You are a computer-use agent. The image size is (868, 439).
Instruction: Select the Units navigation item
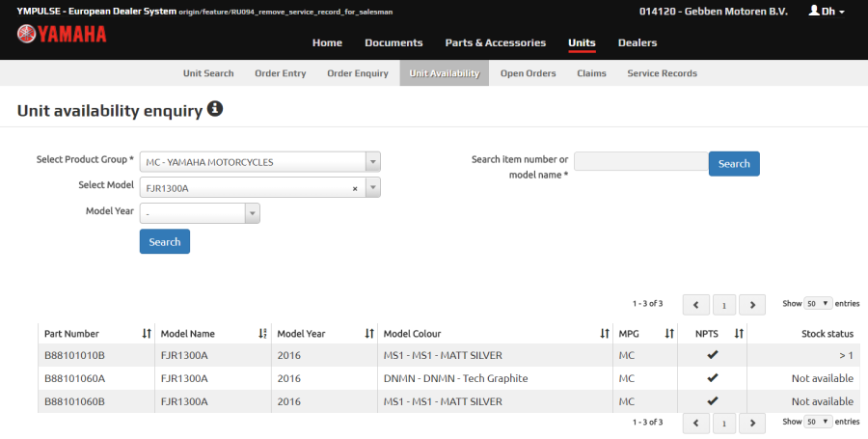click(582, 42)
